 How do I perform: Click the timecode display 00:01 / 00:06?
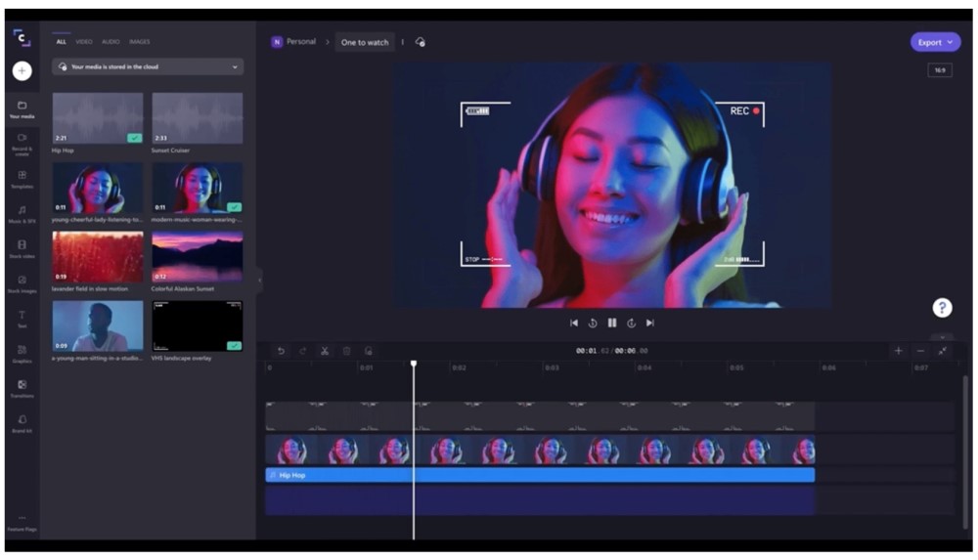[612, 351]
